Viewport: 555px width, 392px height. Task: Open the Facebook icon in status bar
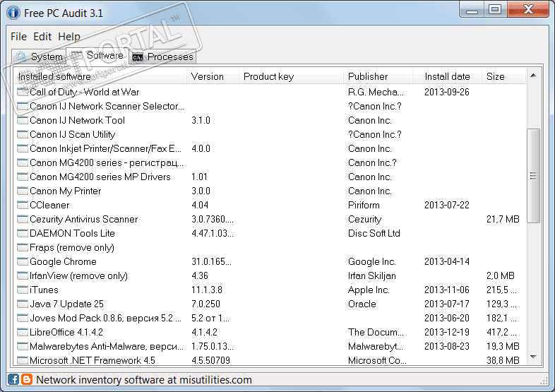13,379
